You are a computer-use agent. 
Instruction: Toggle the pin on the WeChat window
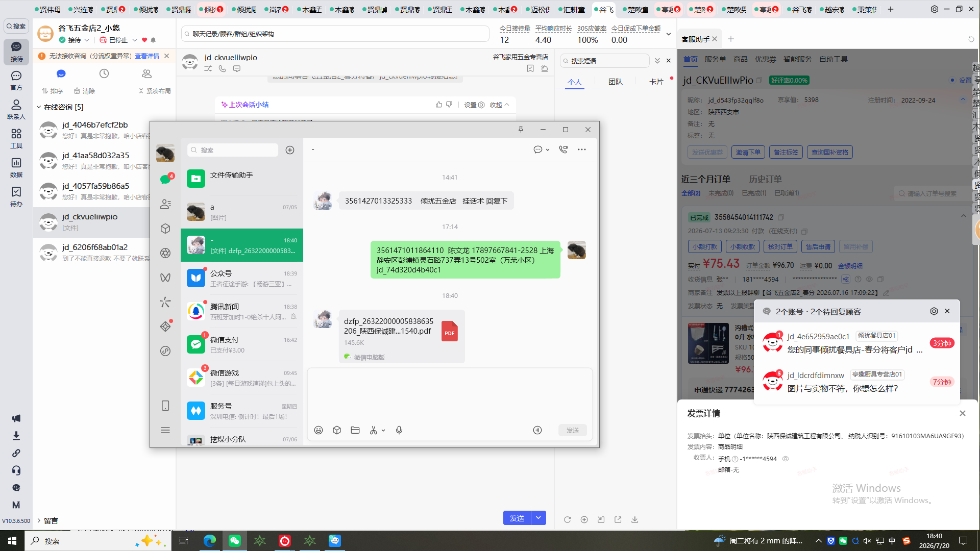(521, 130)
